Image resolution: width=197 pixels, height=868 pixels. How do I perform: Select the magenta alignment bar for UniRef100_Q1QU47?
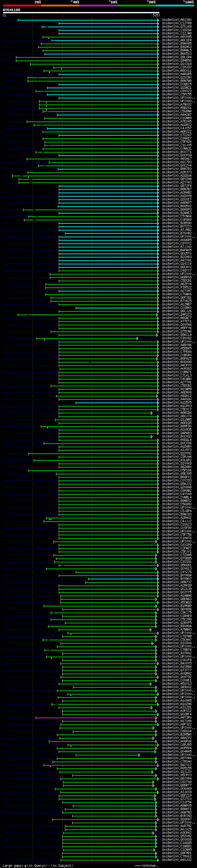click(106, 819)
